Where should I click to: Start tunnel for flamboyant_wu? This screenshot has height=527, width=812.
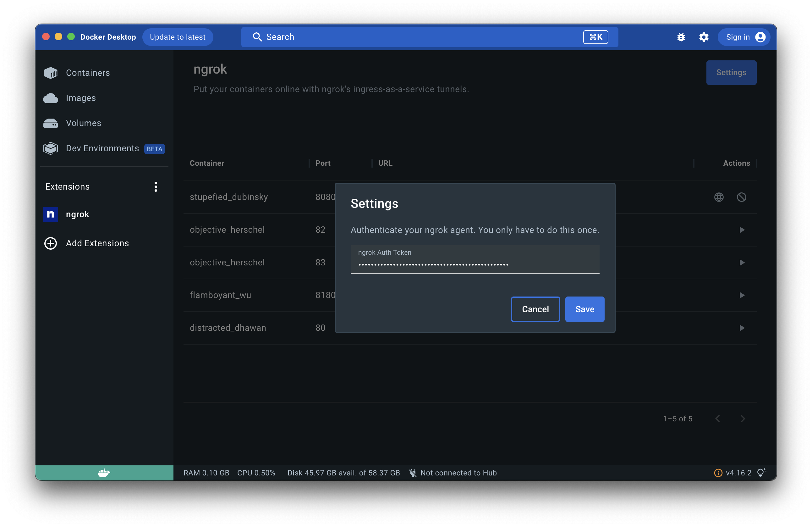pyautogui.click(x=742, y=295)
